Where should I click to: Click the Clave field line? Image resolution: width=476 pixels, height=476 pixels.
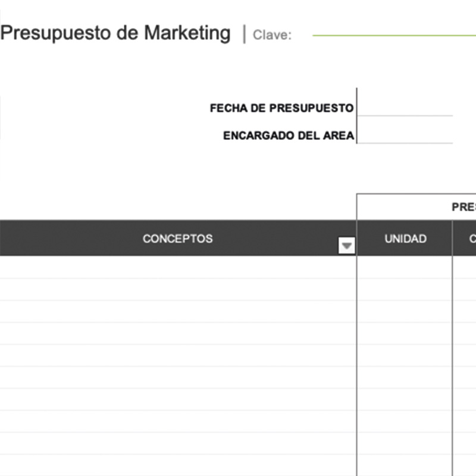pyautogui.click(x=393, y=35)
